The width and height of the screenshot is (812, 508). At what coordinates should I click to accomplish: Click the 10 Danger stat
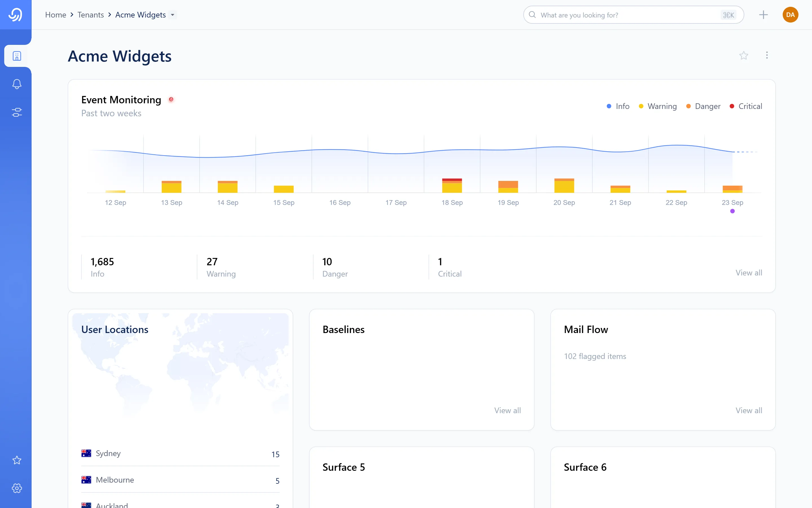point(335,267)
